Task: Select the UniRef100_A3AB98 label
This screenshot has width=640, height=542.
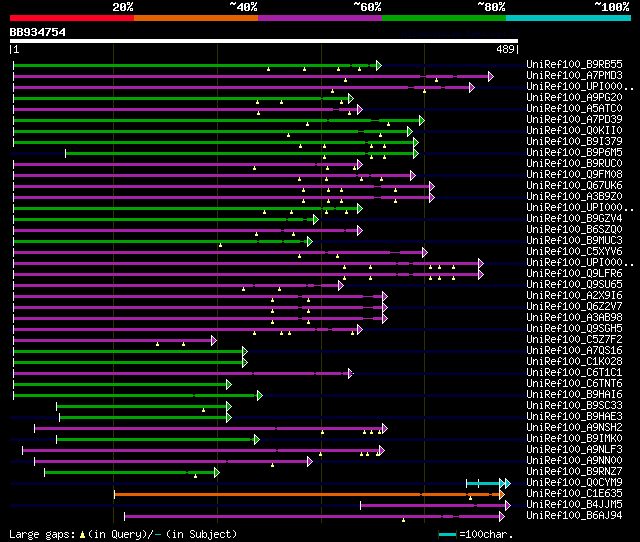Action: (574, 318)
